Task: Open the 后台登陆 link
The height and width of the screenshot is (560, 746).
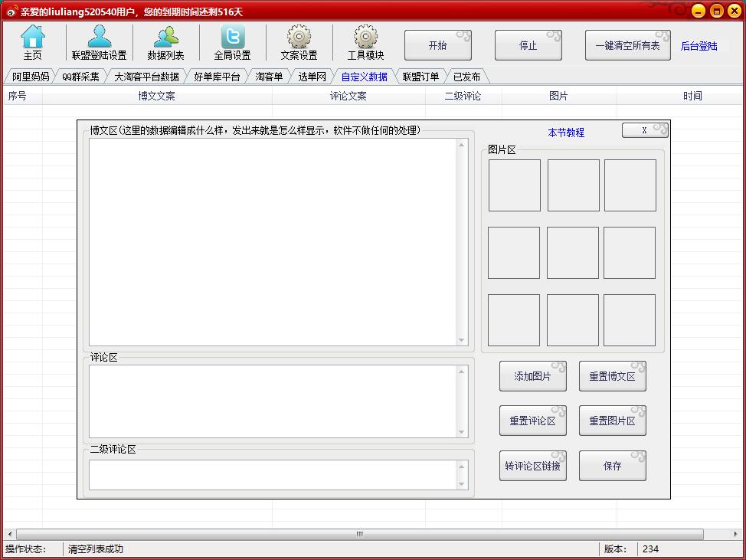Action: click(x=699, y=46)
